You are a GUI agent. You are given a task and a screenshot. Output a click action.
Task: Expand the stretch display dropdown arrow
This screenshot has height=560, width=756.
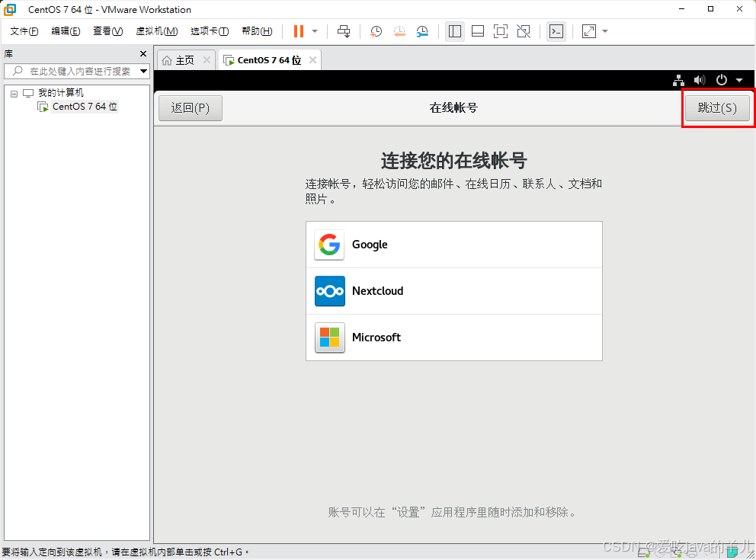point(605,31)
